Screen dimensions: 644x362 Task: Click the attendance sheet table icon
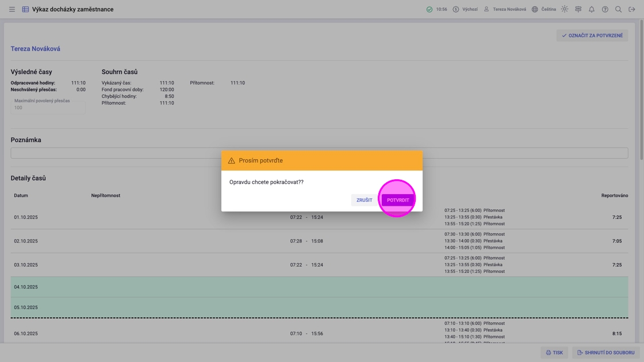(x=25, y=9)
